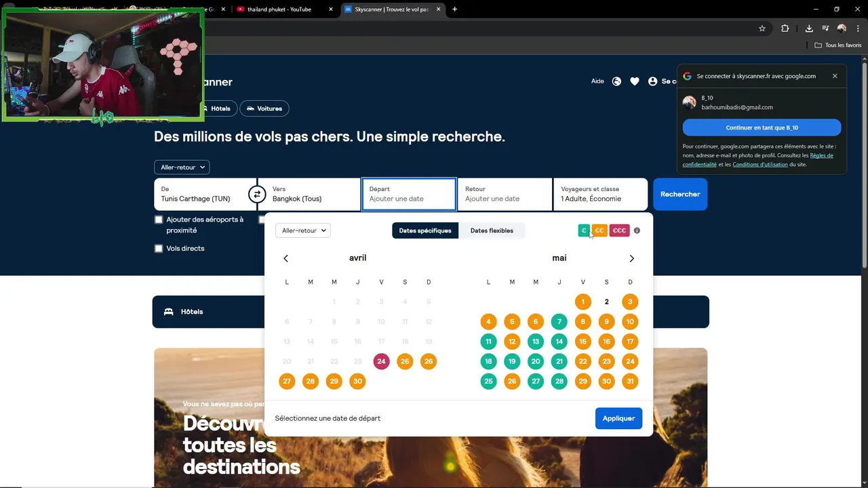868x488 pixels.
Task: Open the Tous les favoris bookmarks folder
Action: [x=837, y=45]
